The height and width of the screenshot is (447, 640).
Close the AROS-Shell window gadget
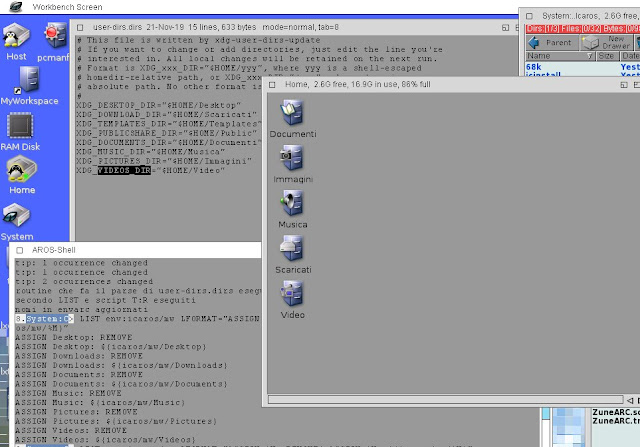tap(20, 250)
